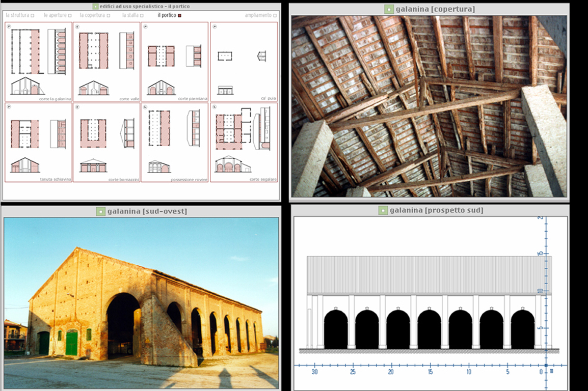Click round corner icon on corte valle tile
The width and height of the screenshot is (588, 391).
coord(77,26)
